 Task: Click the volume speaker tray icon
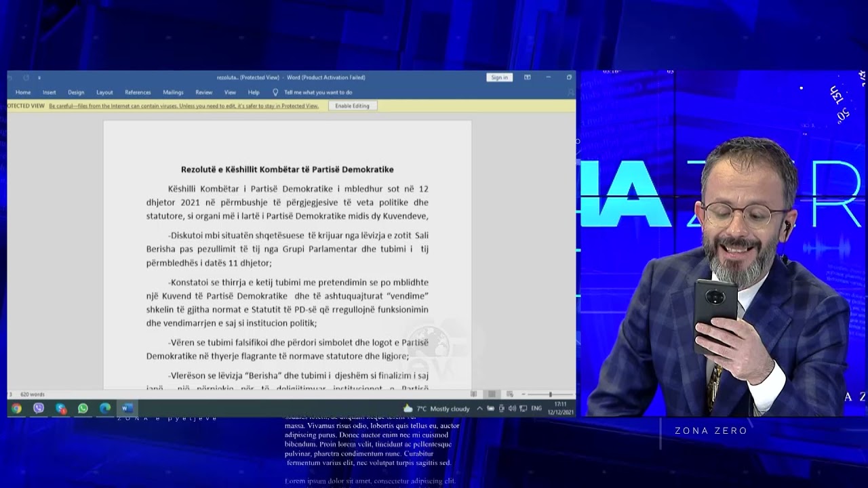[512, 408]
